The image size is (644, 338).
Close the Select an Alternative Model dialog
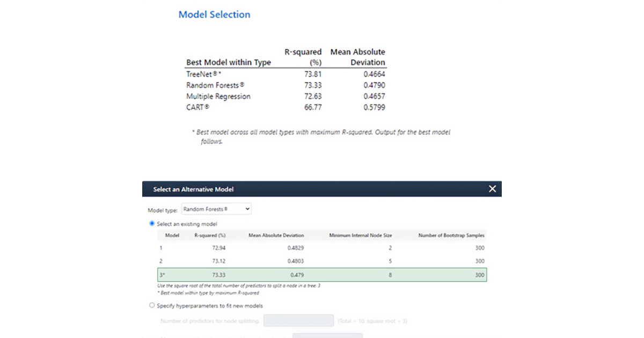point(492,189)
